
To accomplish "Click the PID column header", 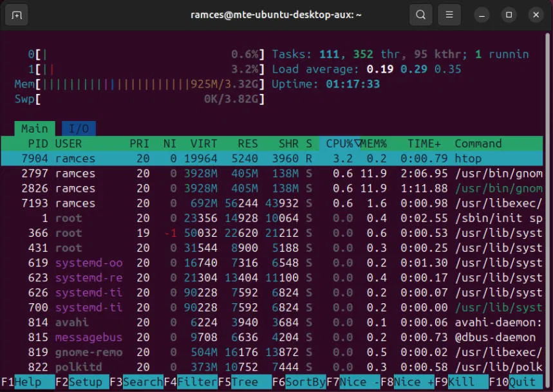I will (36, 144).
